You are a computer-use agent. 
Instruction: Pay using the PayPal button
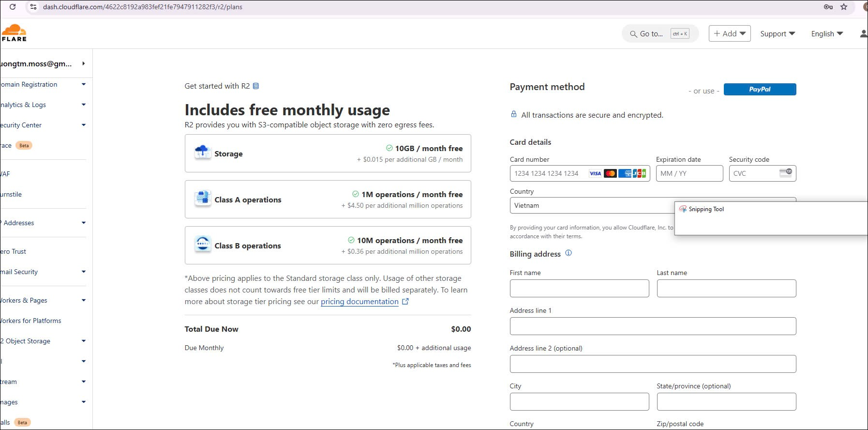pos(760,89)
